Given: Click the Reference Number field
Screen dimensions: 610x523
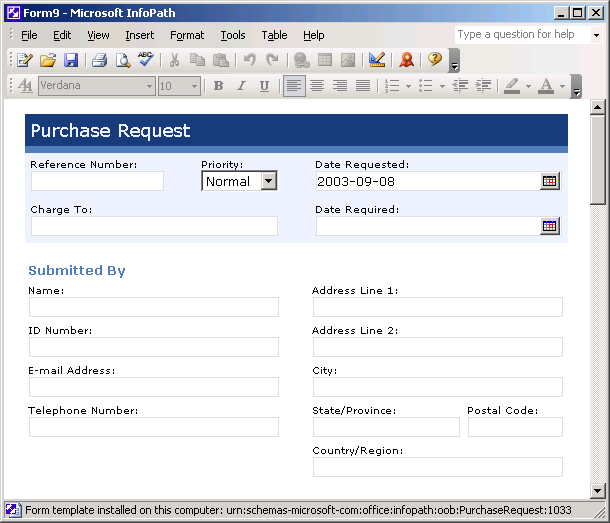Looking at the screenshot, I should (x=97, y=181).
